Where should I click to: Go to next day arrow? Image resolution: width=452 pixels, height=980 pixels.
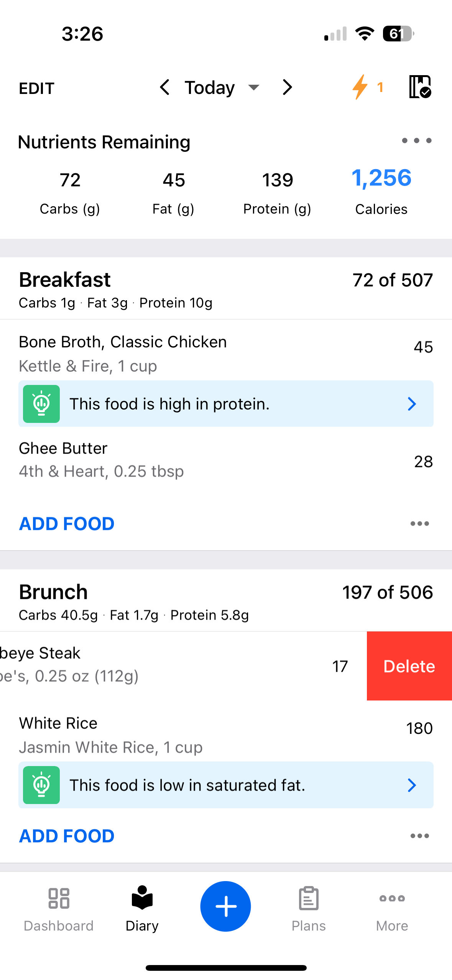pos(288,87)
